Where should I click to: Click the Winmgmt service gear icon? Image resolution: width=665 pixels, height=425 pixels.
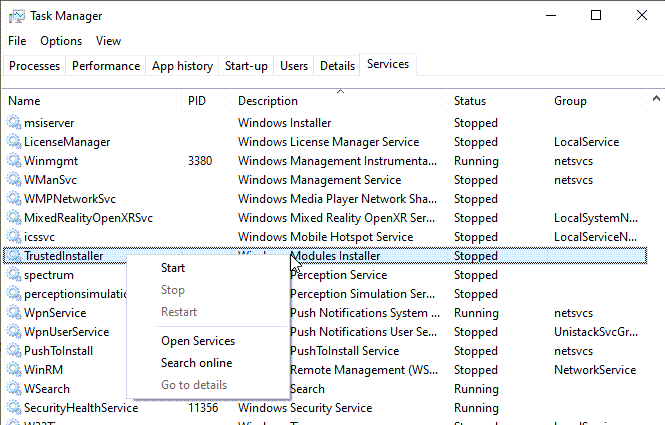(14, 161)
